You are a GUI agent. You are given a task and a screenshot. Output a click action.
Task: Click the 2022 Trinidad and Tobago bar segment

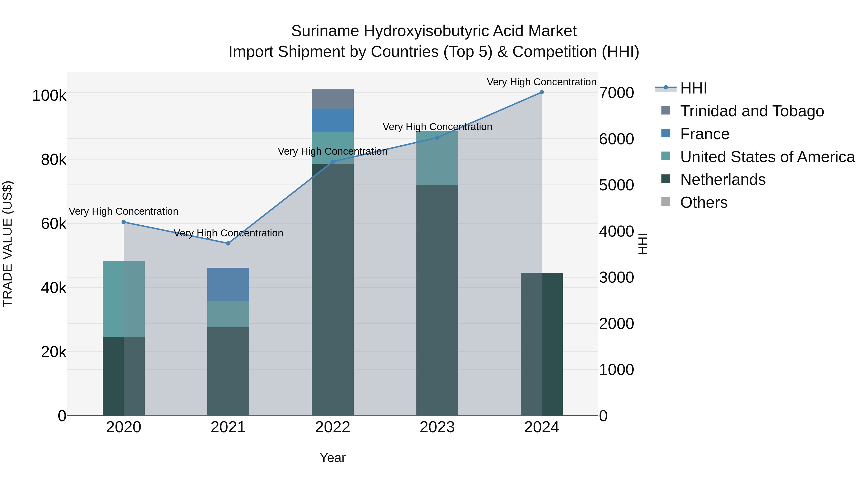[x=332, y=99]
